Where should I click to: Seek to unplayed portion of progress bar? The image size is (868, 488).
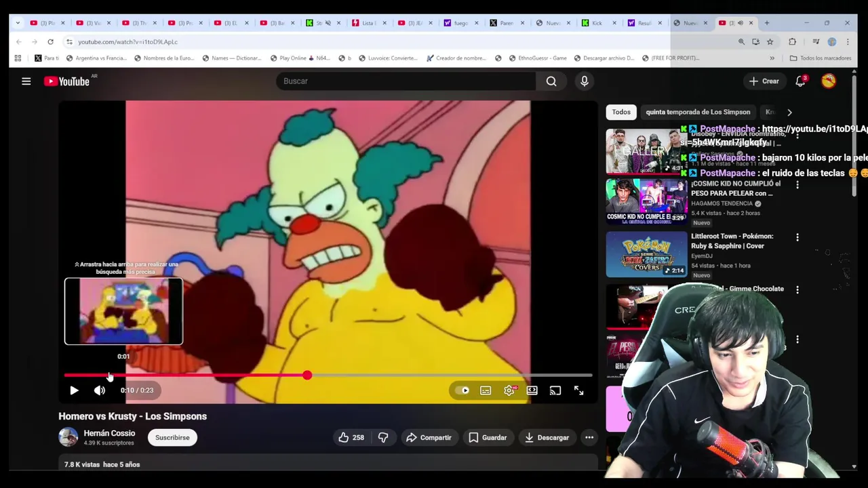451,375
